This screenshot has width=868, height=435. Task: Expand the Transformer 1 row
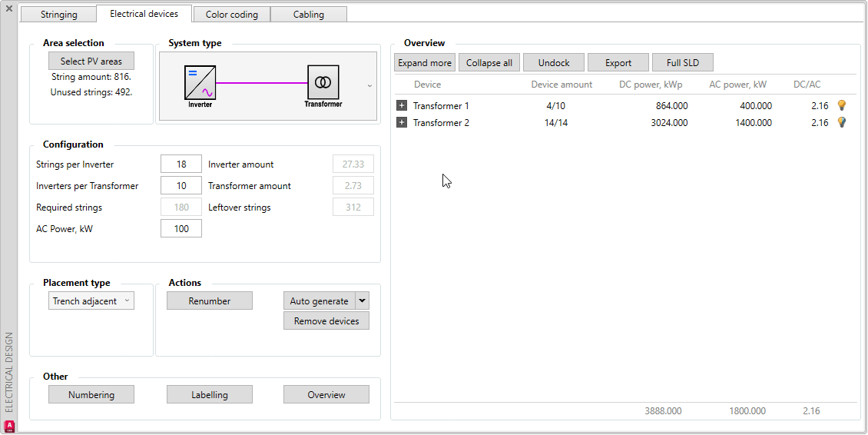click(402, 105)
